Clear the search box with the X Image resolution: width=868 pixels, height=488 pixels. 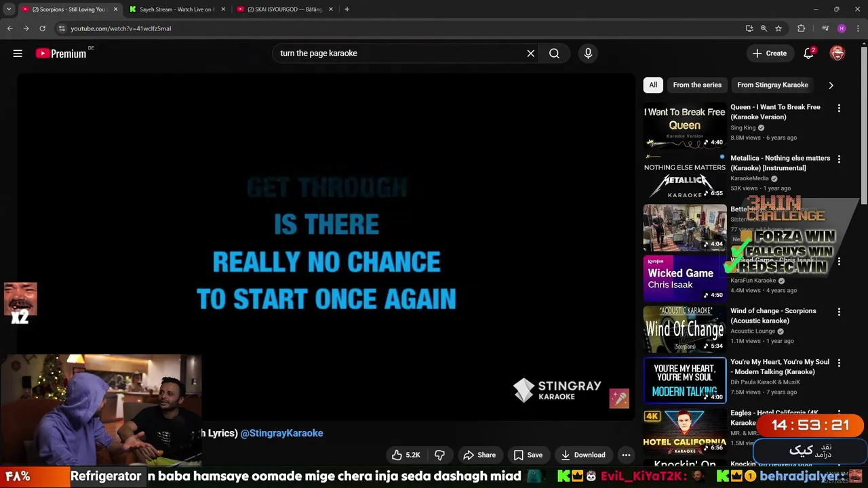(x=531, y=54)
